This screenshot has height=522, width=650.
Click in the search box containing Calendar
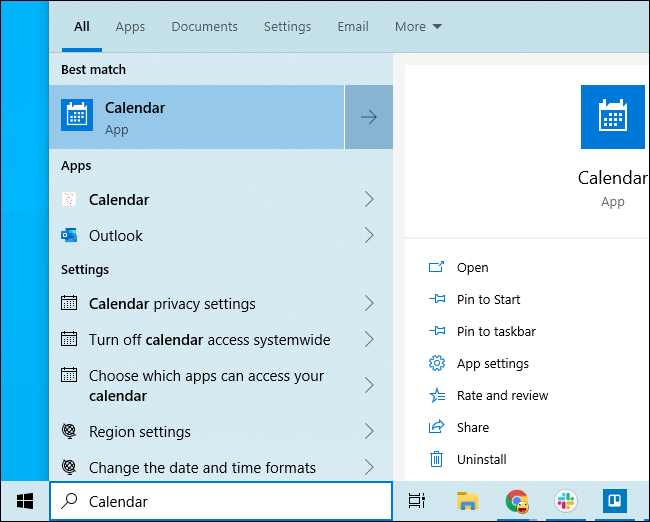221,501
